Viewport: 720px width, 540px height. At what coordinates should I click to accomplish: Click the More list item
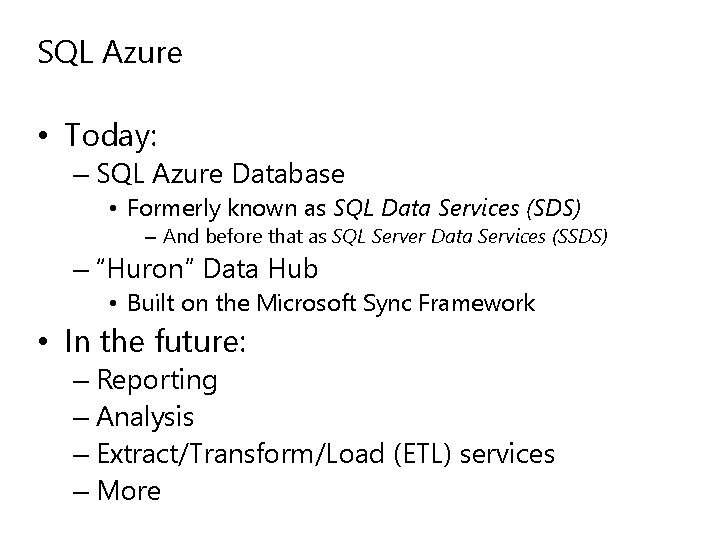click(130, 491)
